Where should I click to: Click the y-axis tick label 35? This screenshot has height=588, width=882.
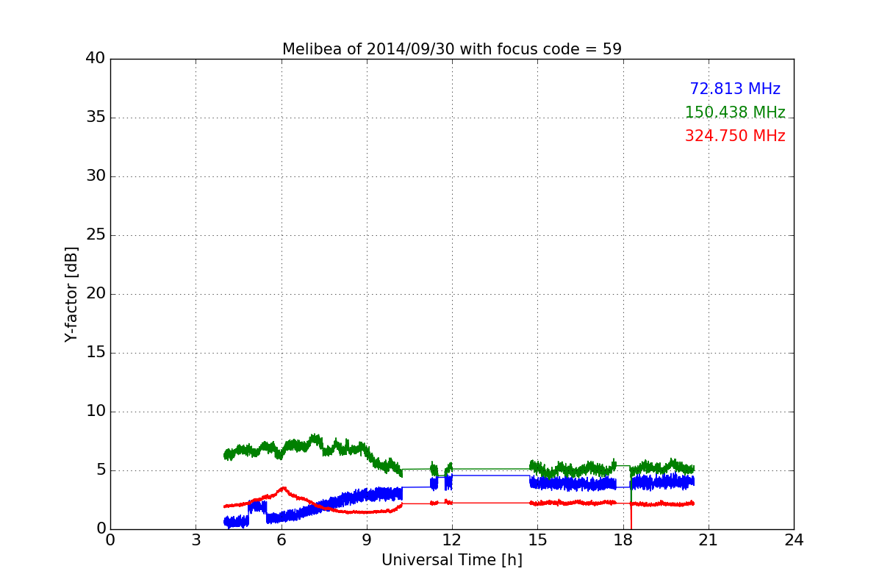pyautogui.click(x=96, y=118)
